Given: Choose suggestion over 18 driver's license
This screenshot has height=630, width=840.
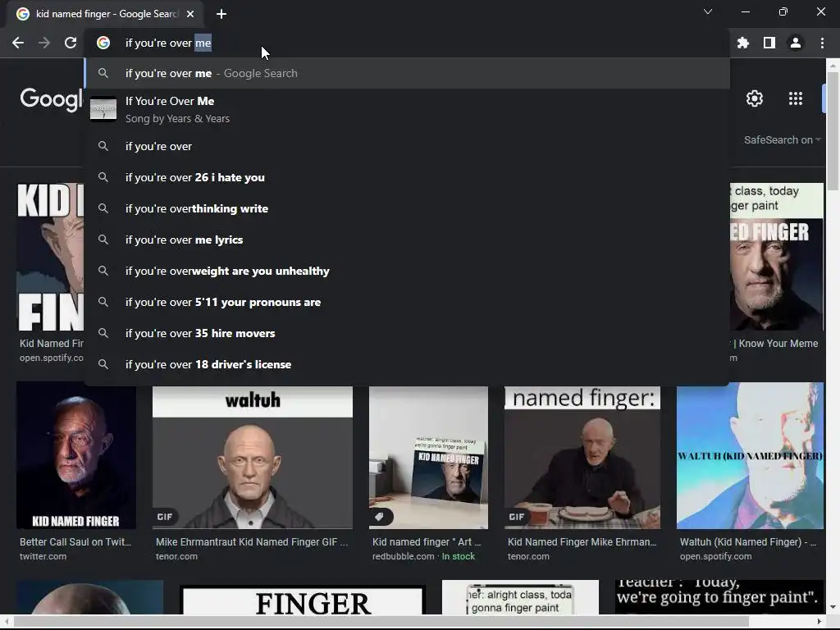Looking at the screenshot, I should point(407,364).
